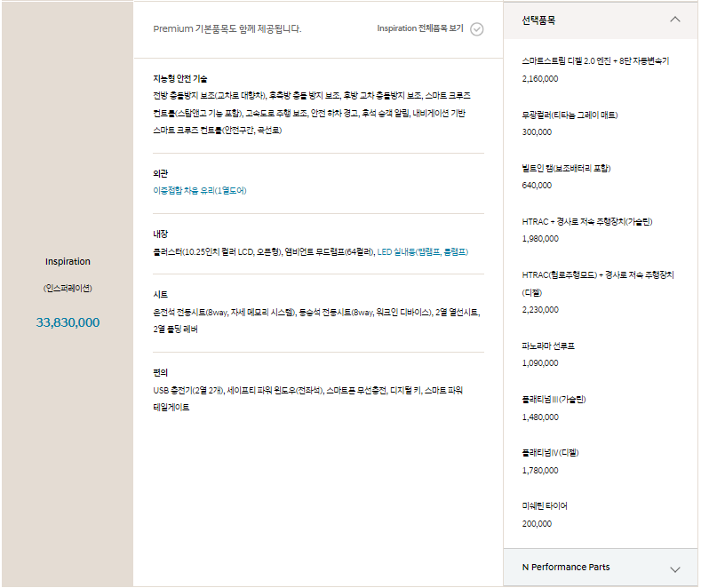
Task: Select 플래티넘 IV(디젤) option
Action: click(550, 453)
